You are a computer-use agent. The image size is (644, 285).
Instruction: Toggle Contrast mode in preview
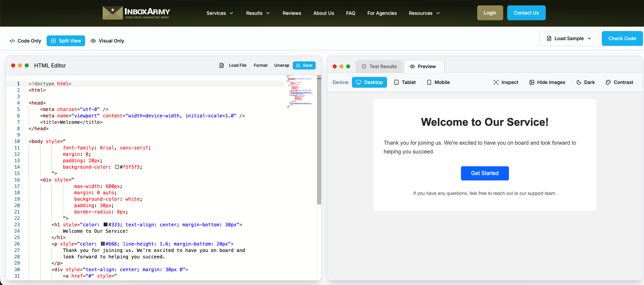[x=619, y=82]
